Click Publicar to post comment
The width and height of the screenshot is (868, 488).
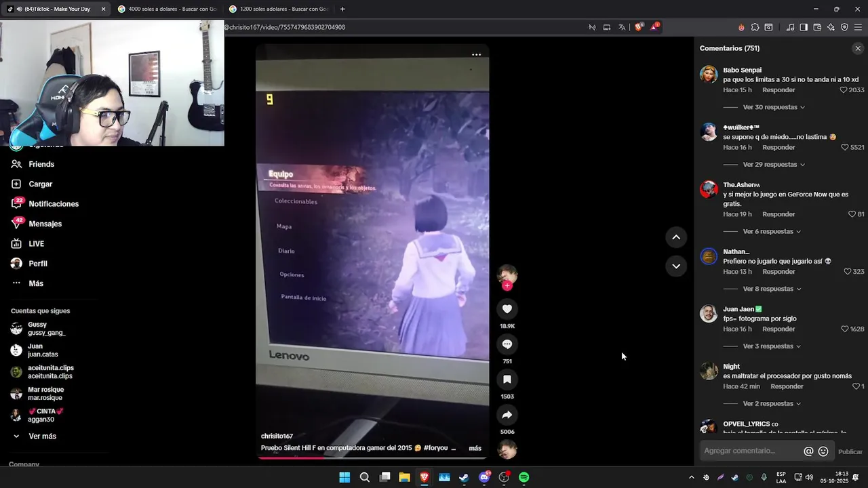[850, 452]
